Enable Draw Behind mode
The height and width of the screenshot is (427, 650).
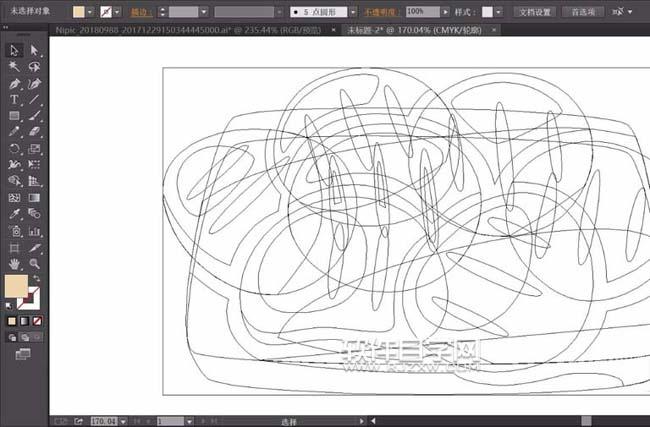point(25,337)
